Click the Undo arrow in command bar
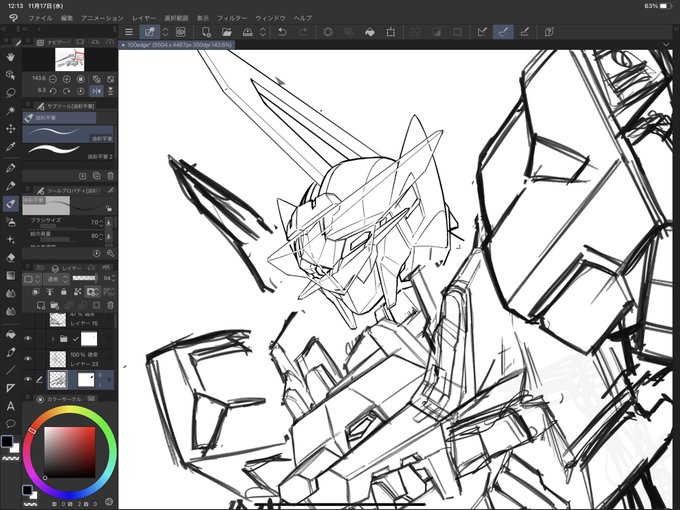Image resolution: width=680 pixels, height=510 pixels. coord(282,32)
